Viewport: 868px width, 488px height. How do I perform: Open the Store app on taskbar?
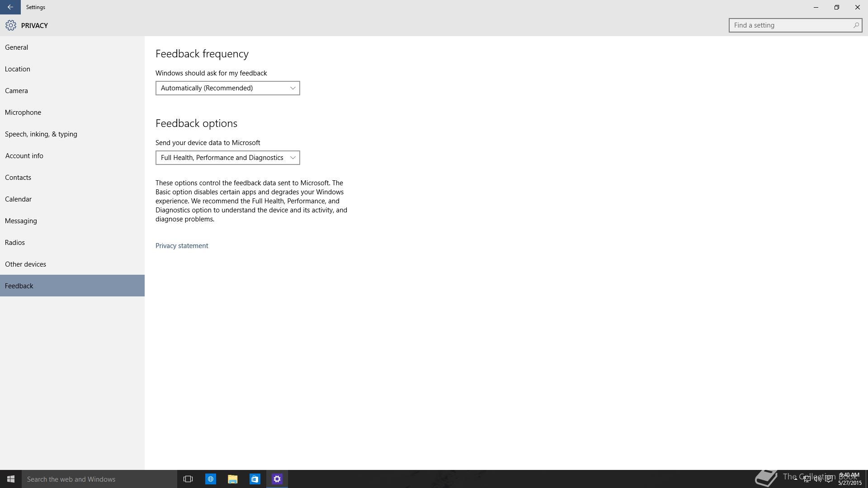[x=255, y=479]
